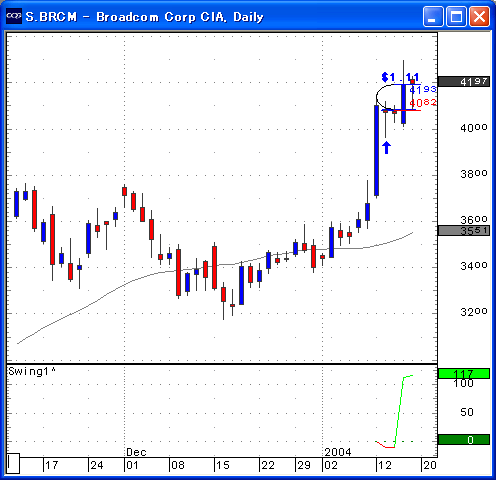Click the 3200 price axis label
The height and width of the screenshot is (480, 496).
474,312
